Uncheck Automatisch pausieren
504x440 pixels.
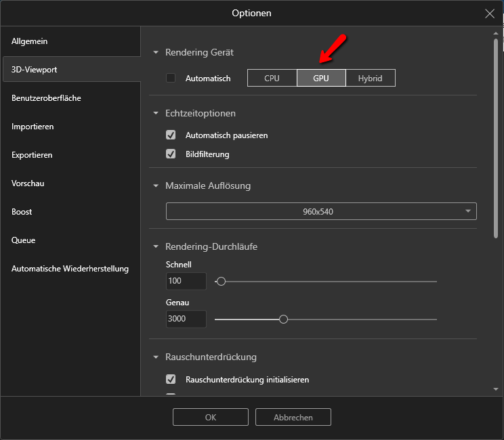(x=171, y=135)
